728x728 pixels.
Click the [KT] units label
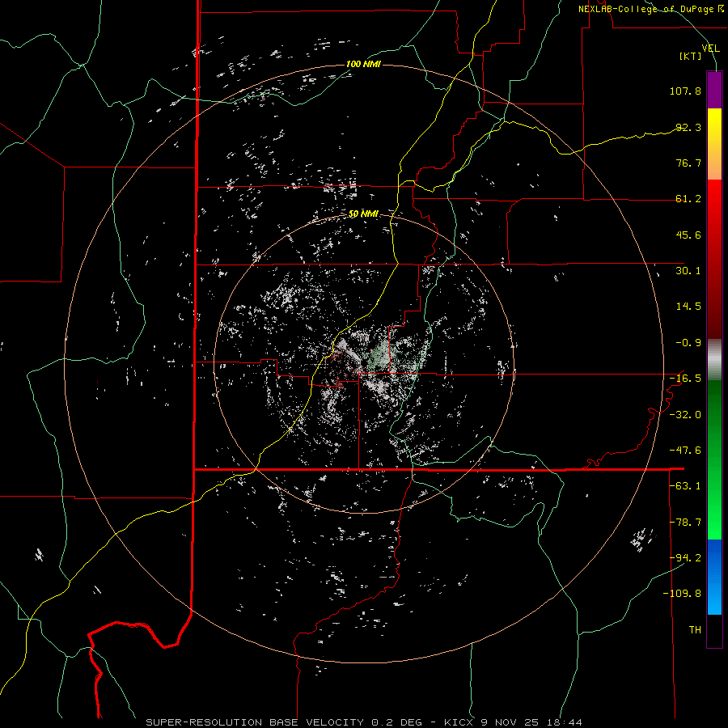point(691,56)
